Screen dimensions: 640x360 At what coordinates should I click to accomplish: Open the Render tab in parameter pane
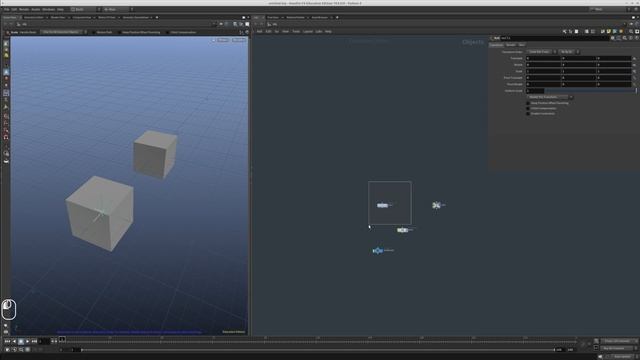pos(511,45)
